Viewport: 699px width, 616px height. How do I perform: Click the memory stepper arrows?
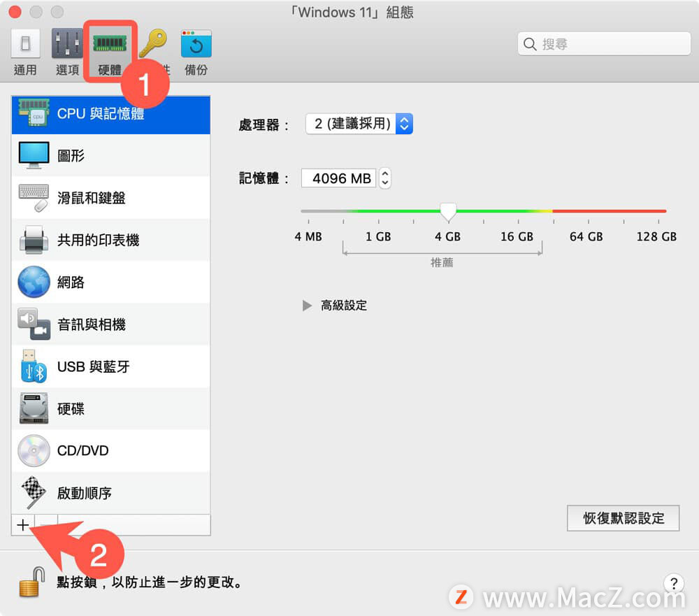(385, 178)
